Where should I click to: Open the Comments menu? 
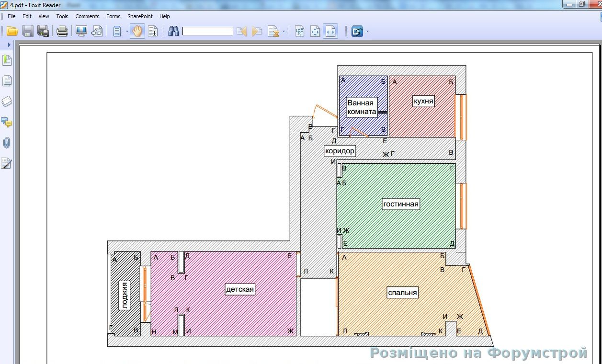87,16
